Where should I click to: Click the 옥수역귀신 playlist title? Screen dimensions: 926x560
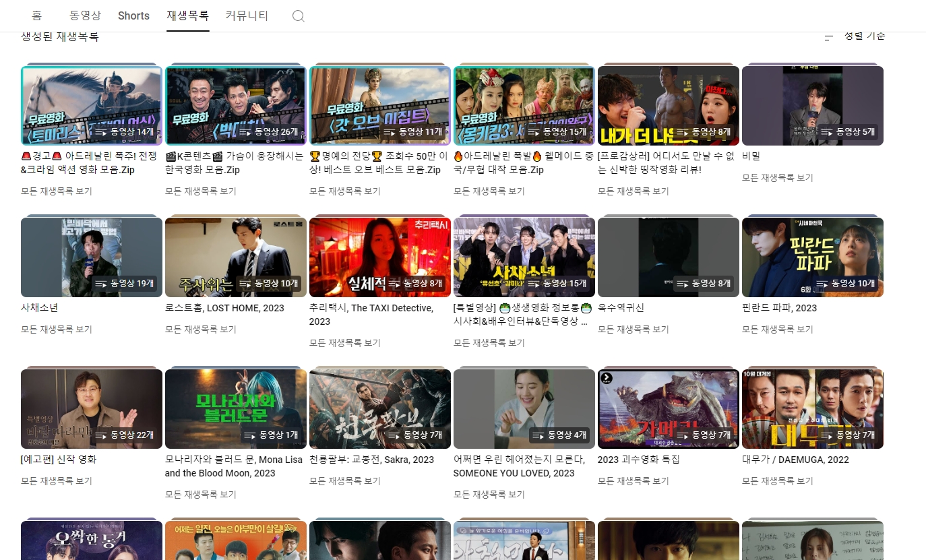click(621, 308)
